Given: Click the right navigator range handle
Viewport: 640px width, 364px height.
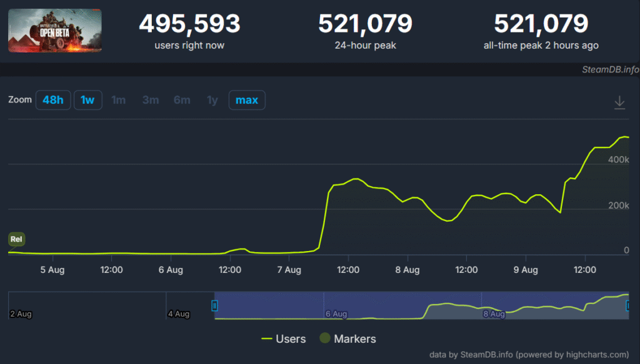Looking at the screenshot, I should tap(629, 305).
